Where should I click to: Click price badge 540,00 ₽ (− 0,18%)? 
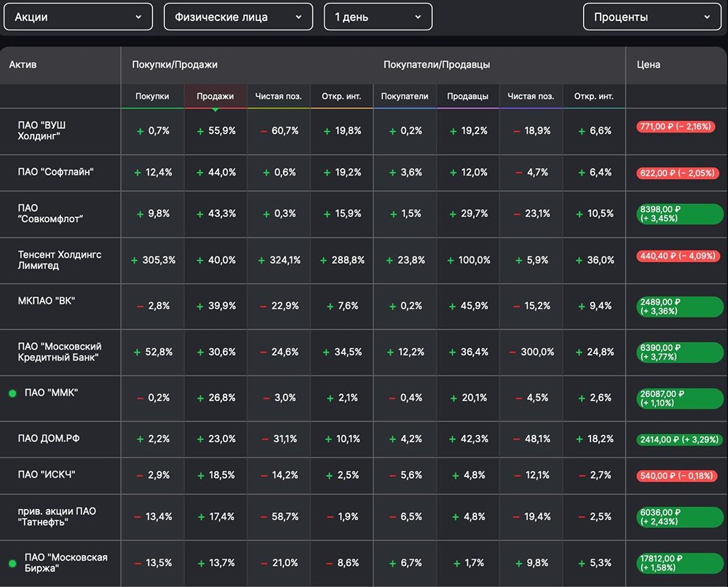676,476
